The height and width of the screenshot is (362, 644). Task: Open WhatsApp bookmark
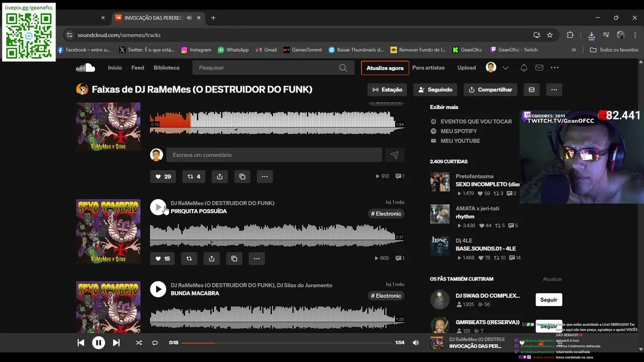(x=233, y=50)
